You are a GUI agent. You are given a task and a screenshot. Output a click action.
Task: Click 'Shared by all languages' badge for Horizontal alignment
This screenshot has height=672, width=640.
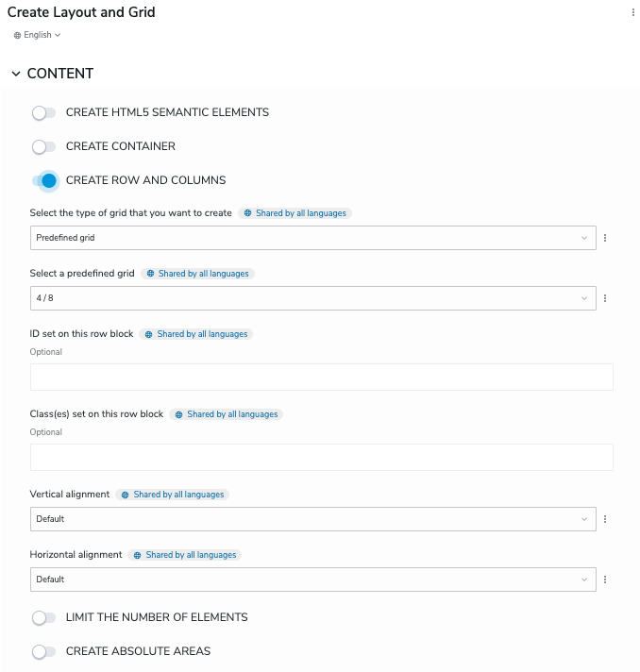[185, 555]
